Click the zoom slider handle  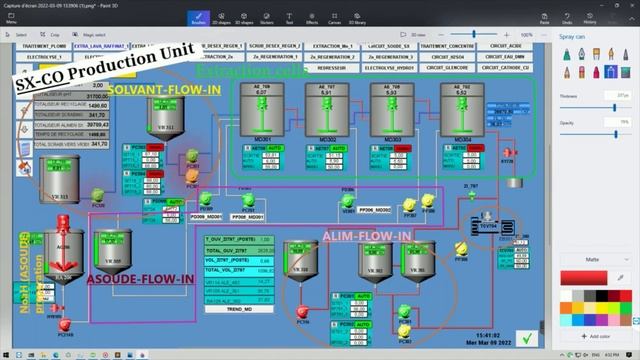[x=474, y=34]
